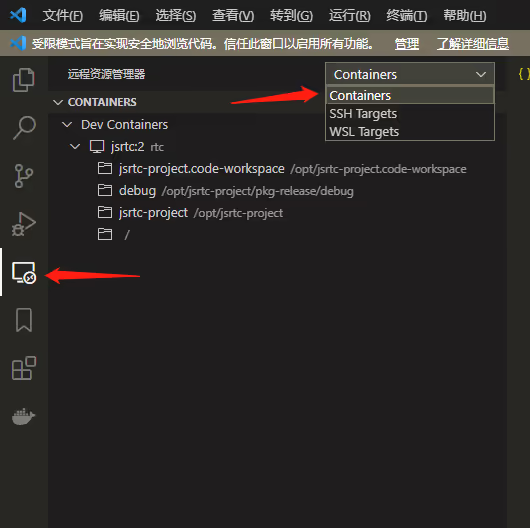The image size is (530, 528).
Task: Open the Bookmarks icon in activity bar
Action: tap(24, 320)
